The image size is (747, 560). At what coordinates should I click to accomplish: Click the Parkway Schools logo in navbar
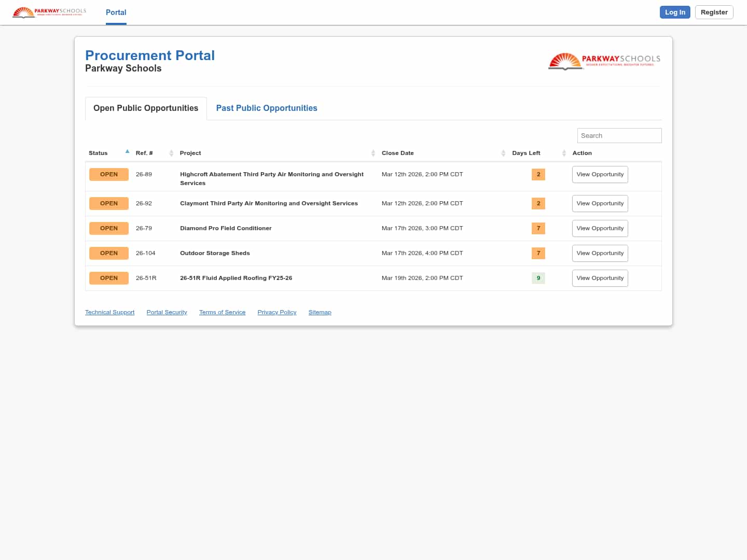pos(50,12)
